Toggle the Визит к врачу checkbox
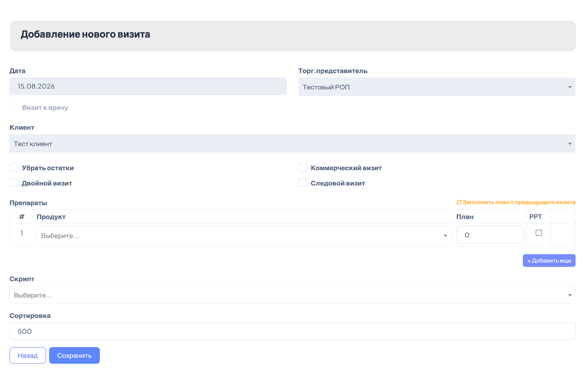The width and height of the screenshot is (587, 392). (x=14, y=107)
